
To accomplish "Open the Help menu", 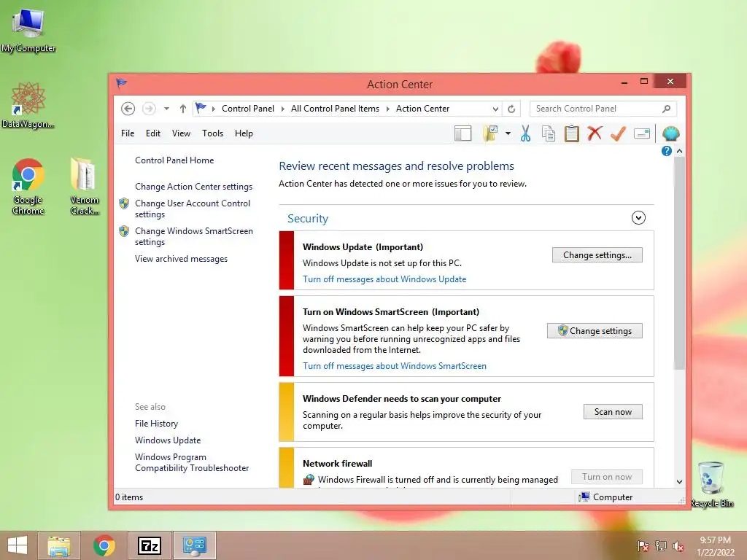I will point(244,133).
